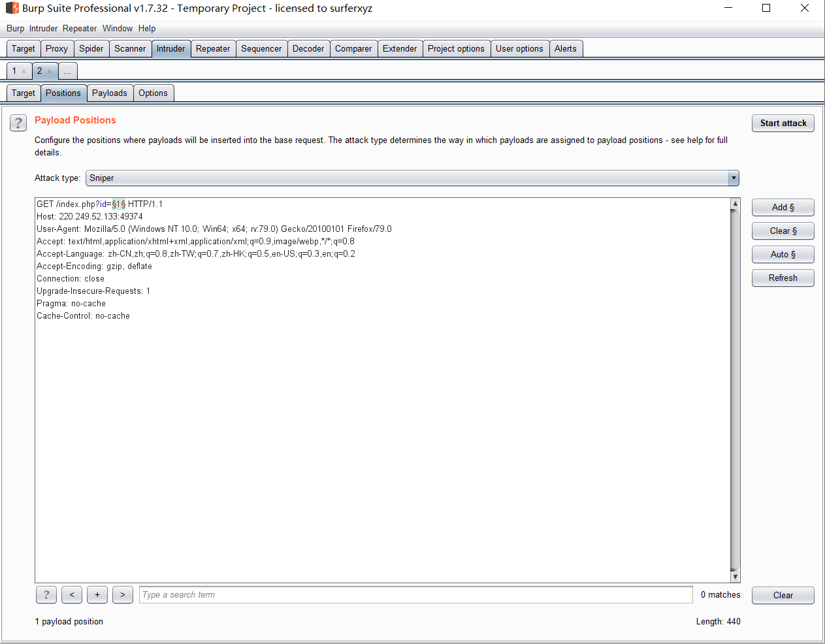Switch to the Spider tab

(91, 49)
